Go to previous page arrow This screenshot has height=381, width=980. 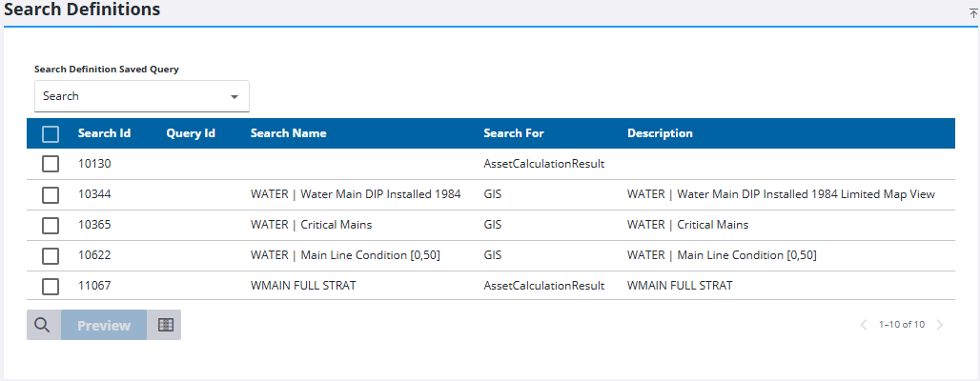(864, 325)
